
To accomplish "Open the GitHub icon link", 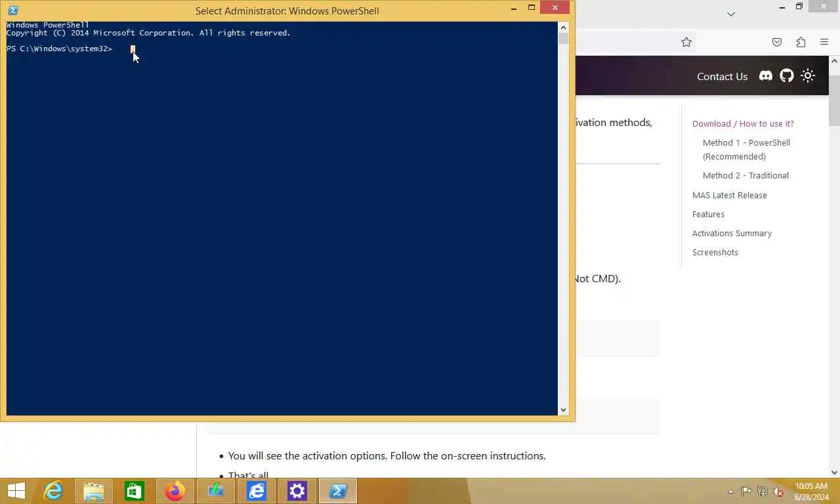I will 787,76.
